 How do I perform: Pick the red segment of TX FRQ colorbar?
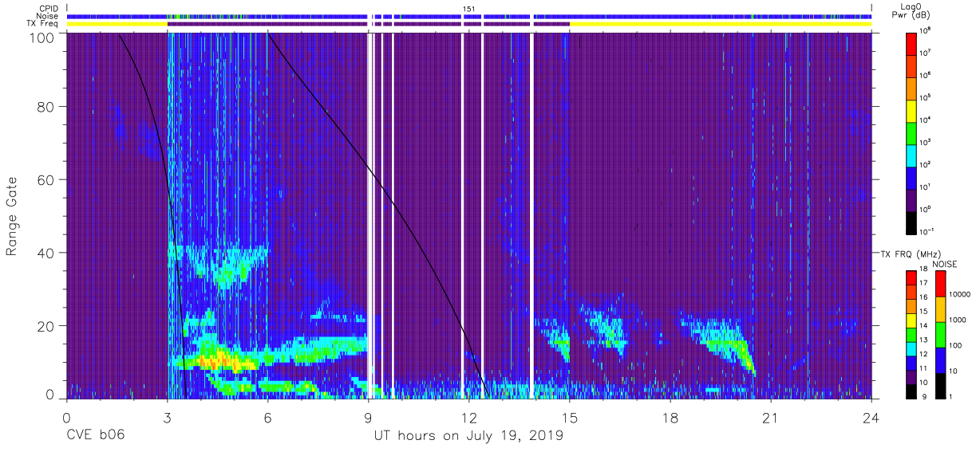[912, 278]
